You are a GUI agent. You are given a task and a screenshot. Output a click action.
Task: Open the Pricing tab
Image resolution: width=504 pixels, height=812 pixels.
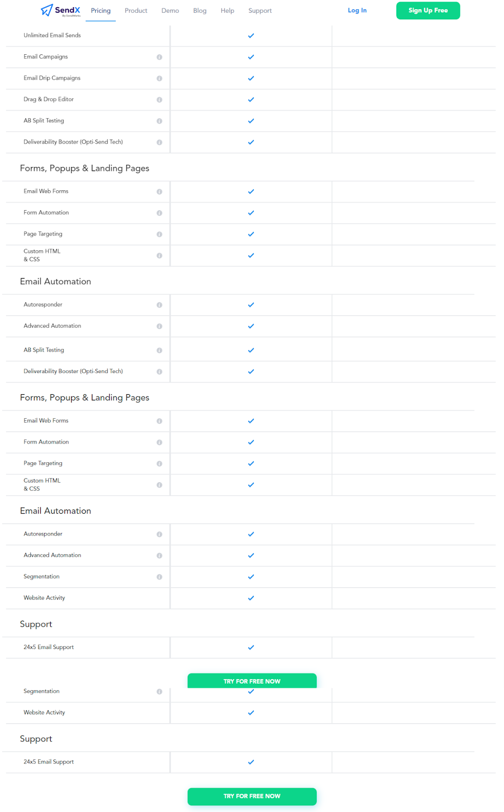(x=100, y=11)
